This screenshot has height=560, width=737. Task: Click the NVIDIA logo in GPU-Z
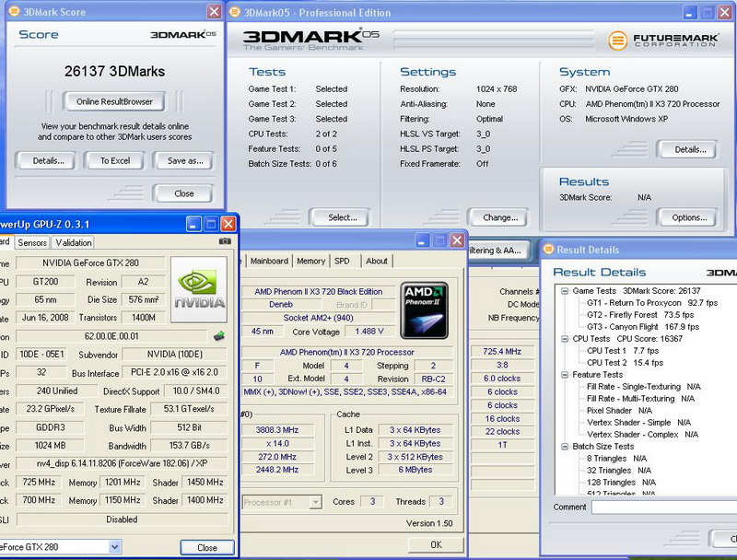pyautogui.click(x=199, y=289)
